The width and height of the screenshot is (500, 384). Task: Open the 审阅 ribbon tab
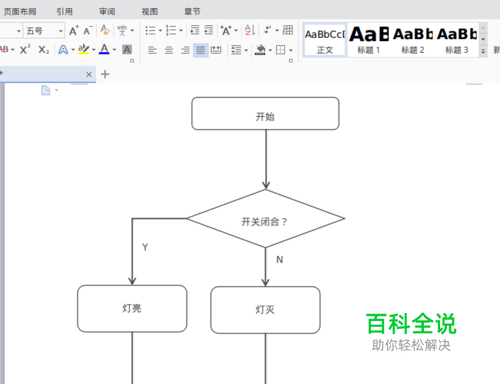(107, 12)
